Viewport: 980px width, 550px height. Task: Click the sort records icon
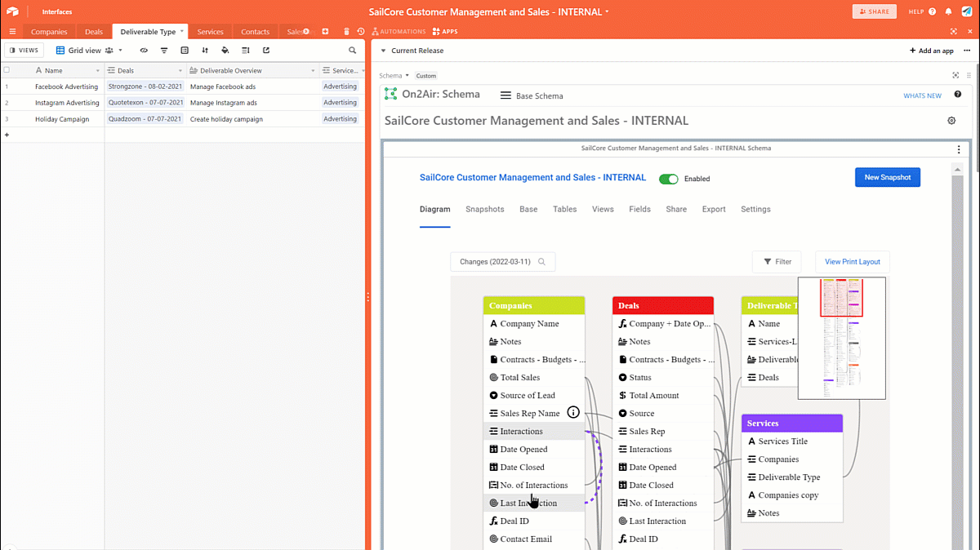[205, 51]
